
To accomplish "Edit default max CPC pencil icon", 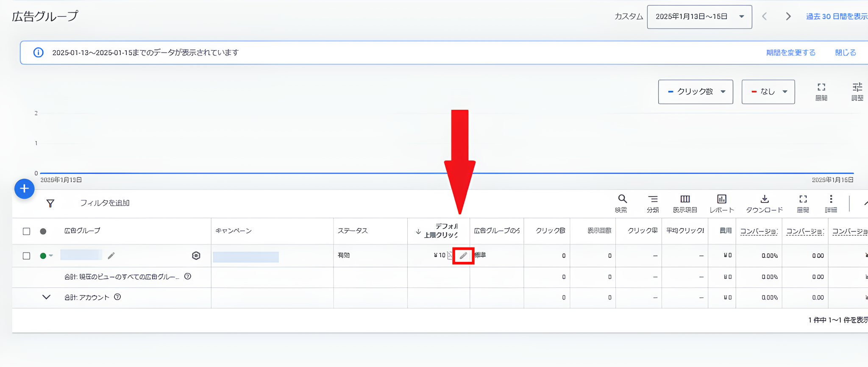I will (463, 256).
